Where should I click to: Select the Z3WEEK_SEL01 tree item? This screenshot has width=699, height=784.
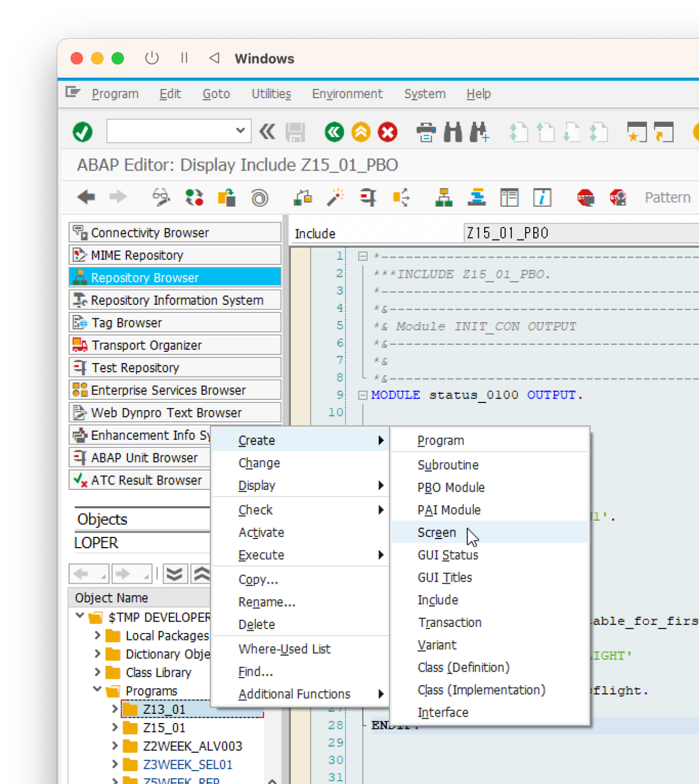point(188,765)
